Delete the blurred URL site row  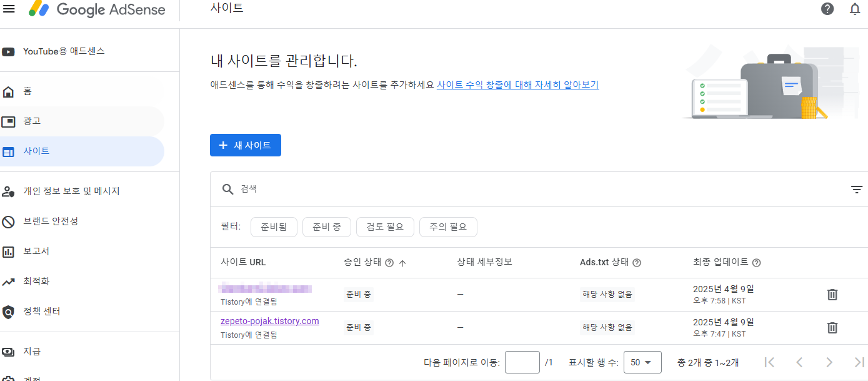click(832, 294)
